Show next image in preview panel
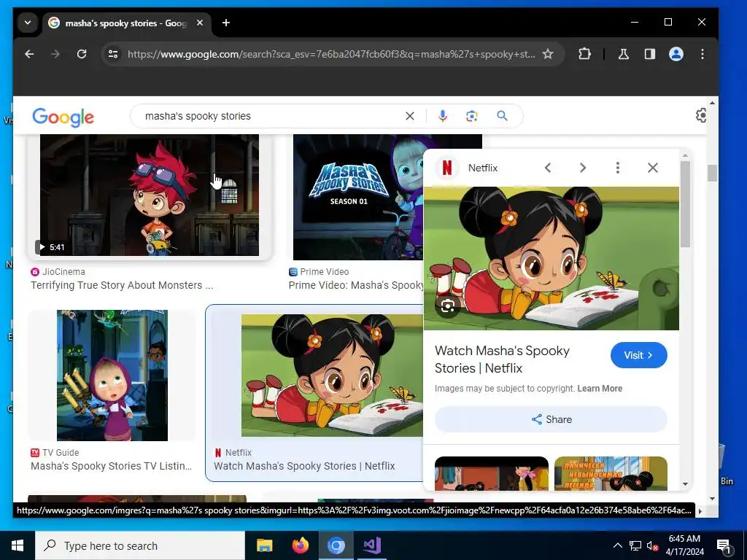Image resolution: width=747 pixels, height=560 pixels. [x=583, y=168]
